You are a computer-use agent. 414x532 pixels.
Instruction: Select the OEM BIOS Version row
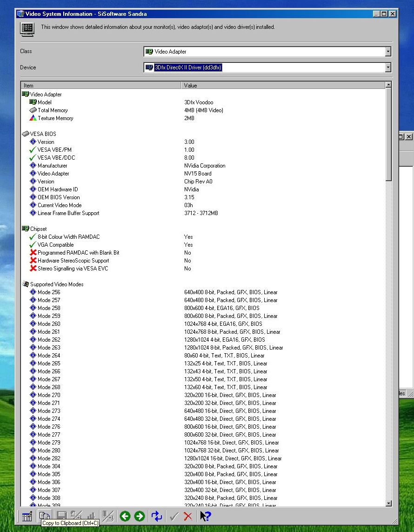(x=203, y=197)
